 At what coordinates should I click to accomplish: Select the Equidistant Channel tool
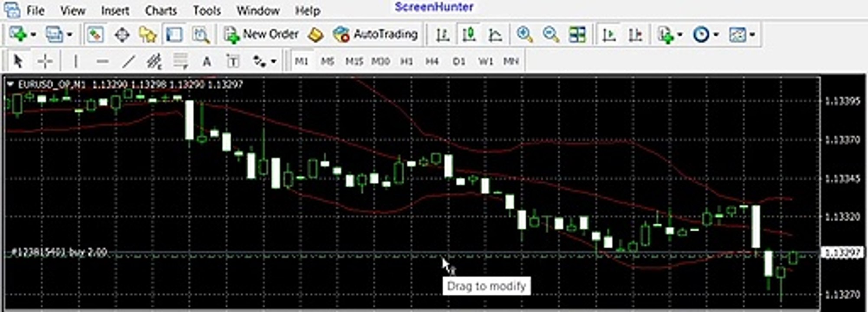coord(154,62)
